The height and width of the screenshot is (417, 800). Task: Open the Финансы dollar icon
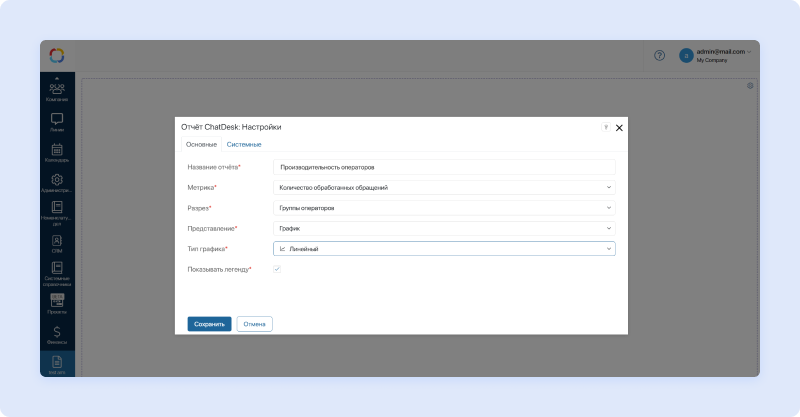[57, 333]
